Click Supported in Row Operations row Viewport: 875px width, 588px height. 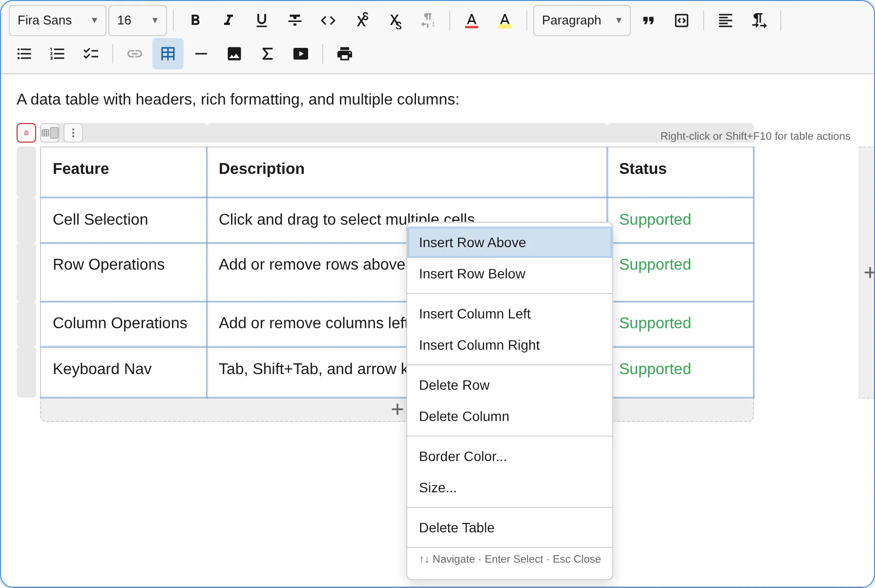pos(655,265)
